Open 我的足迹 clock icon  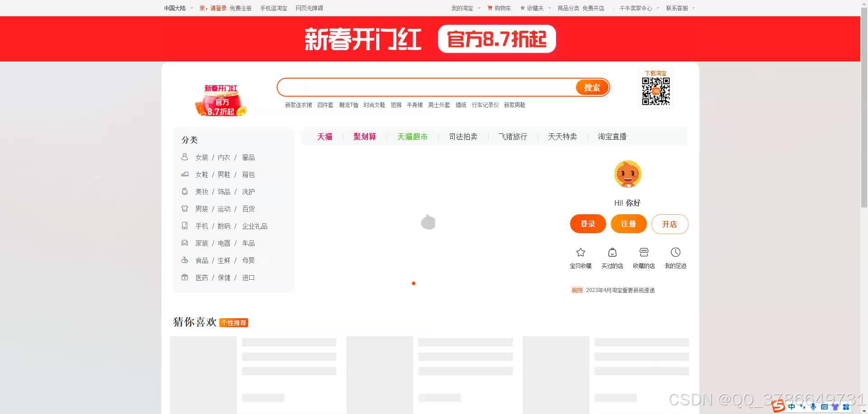coord(675,252)
